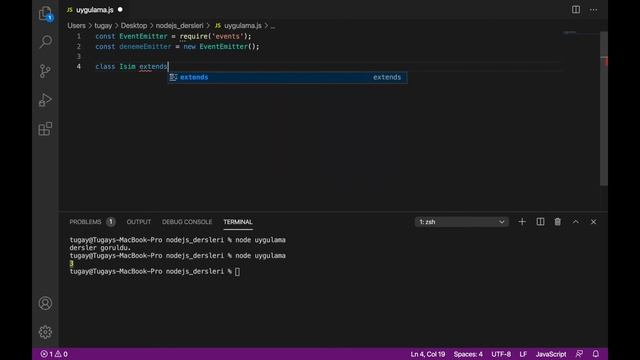This screenshot has width=640, height=360.
Task: Kill terminal with trash icon
Action: tap(558, 222)
